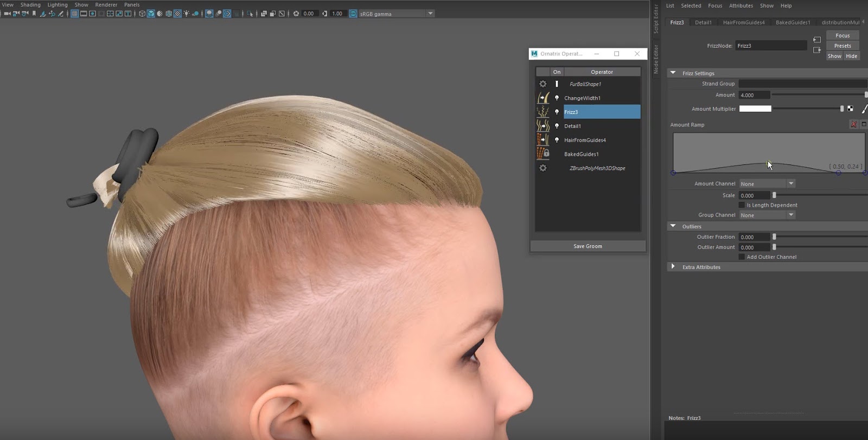Enable the Is Length Dependent checkbox
The height and width of the screenshot is (440, 868).
click(742, 205)
